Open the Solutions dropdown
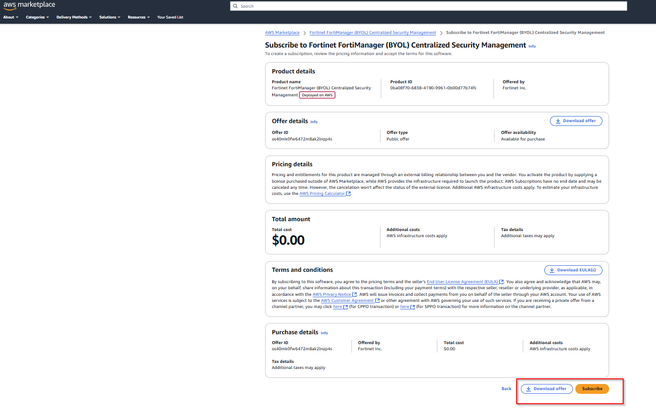The image size is (656, 417). click(110, 17)
